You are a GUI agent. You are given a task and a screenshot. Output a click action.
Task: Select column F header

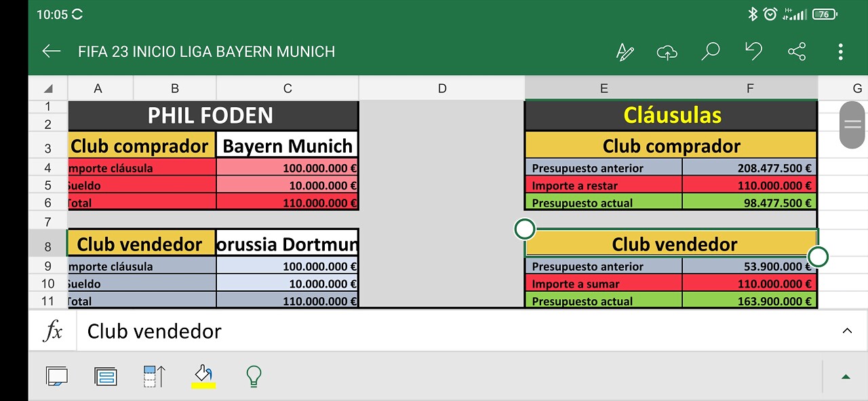[750, 88]
